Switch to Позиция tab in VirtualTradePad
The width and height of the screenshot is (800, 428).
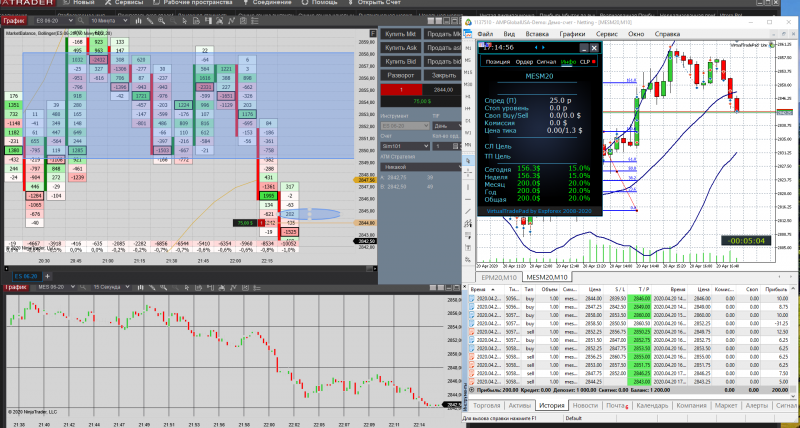click(x=497, y=62)
